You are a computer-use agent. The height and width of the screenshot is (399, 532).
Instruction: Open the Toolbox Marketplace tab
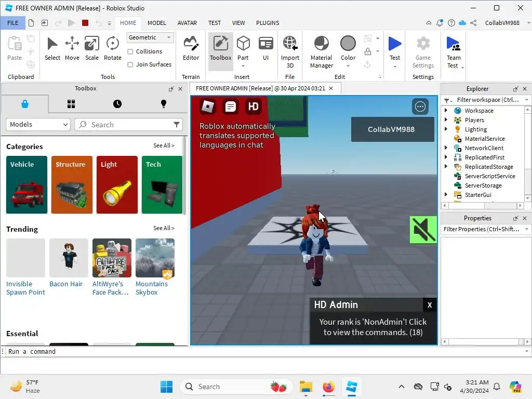click(x=25, y=104)
